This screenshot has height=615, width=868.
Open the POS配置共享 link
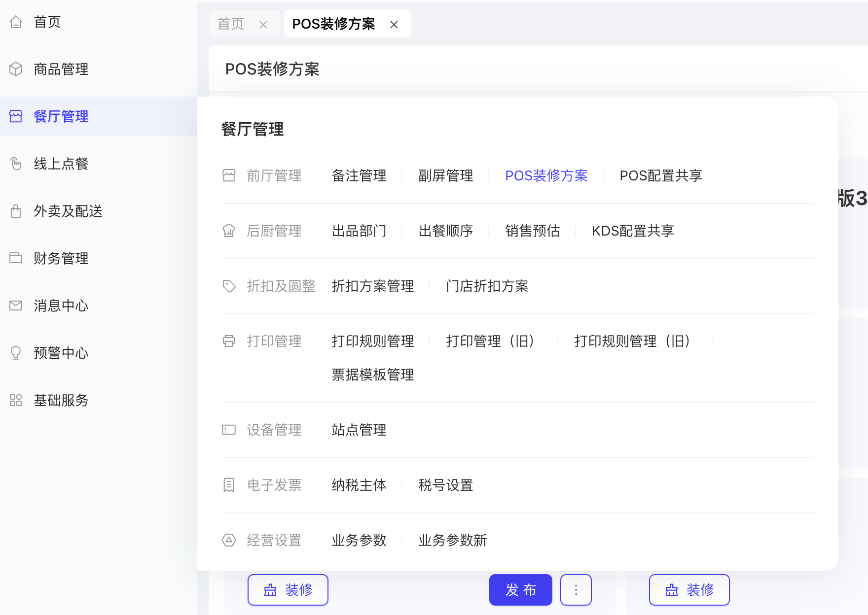tap(660, 175)
